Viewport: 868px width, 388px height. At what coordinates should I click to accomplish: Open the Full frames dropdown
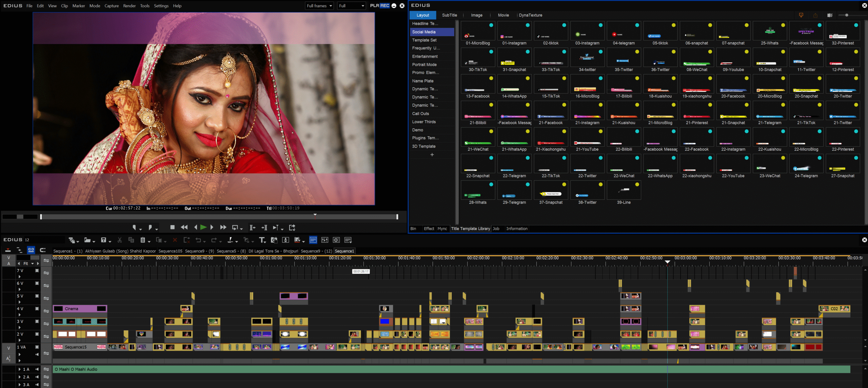pyautogui.click(x=319, y=6)
